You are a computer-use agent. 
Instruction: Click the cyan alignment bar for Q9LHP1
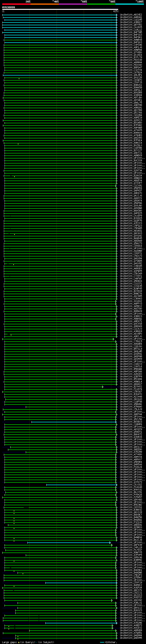(60, 75)
